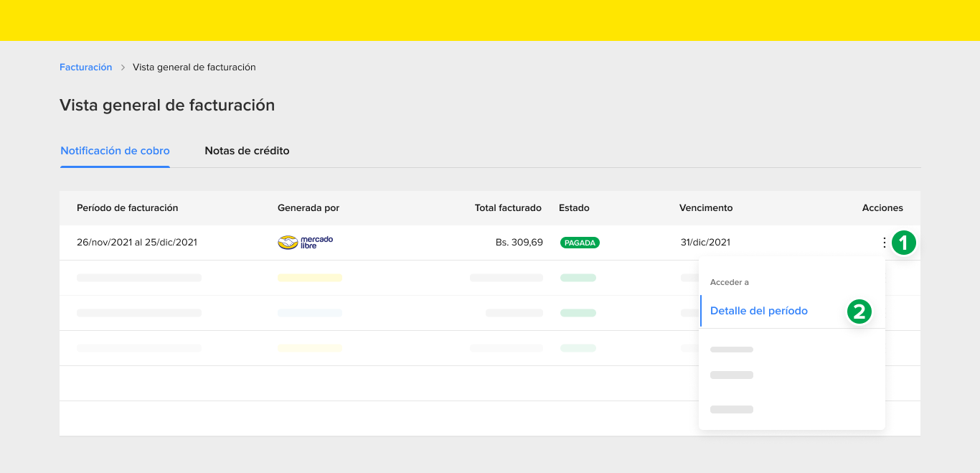
Task: Click the amount Bs. 309,69
Action: (x=519, y=243)
